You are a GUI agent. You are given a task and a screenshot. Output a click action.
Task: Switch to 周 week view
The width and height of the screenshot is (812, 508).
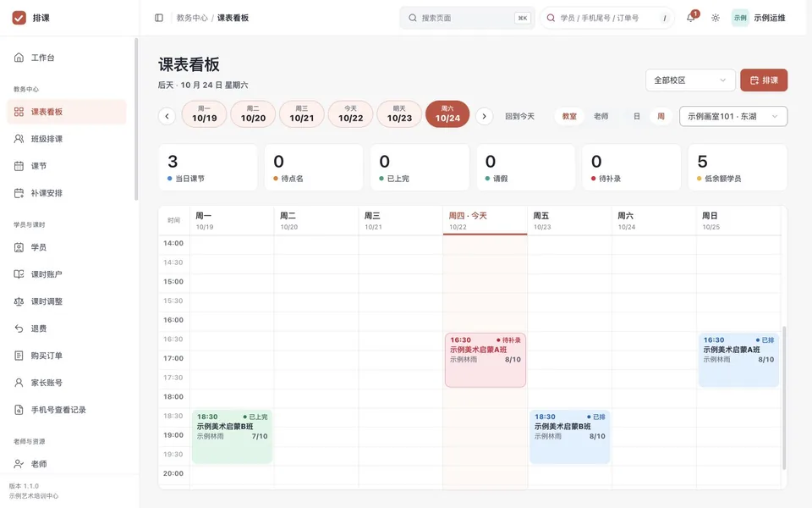tap(661, 116)
